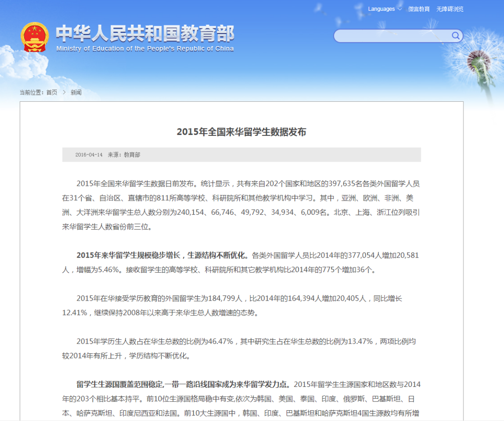This screenshot has height=421, width=504.
Task: Click the paragraph starting 2015年全国来华留学生数据日前发布
Action: [x=241, y=205]
